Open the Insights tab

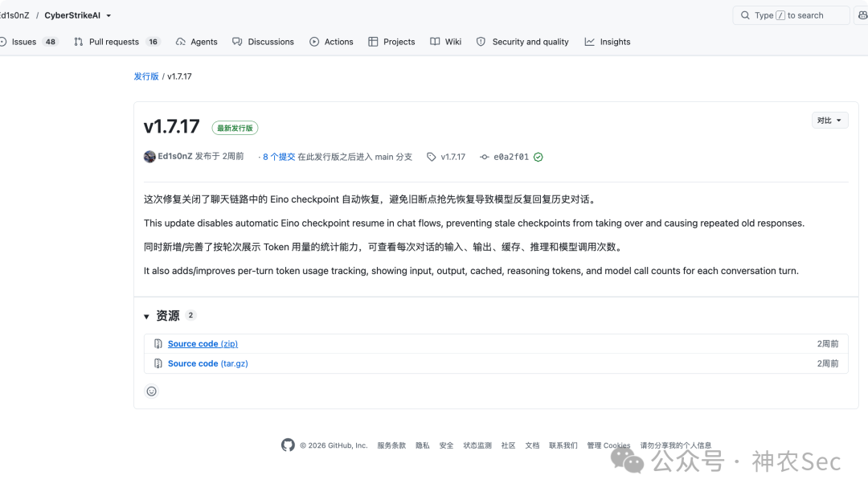click(x=608, y=42)
